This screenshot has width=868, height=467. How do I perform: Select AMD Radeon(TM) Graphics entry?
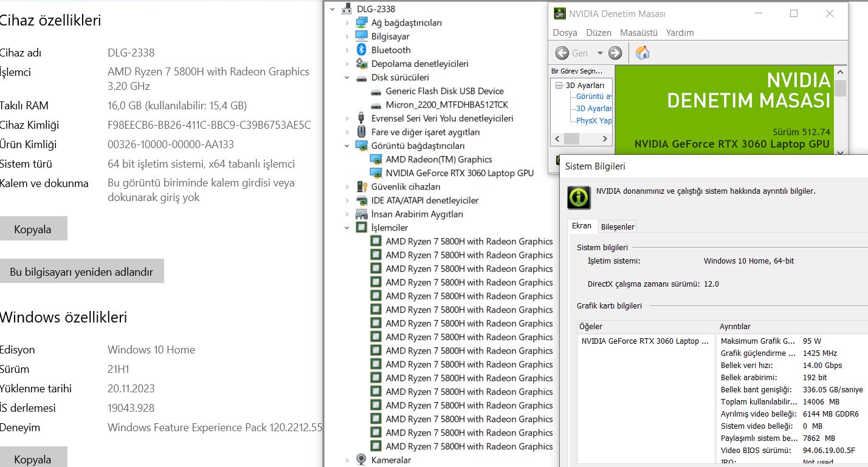pos(439,159)
